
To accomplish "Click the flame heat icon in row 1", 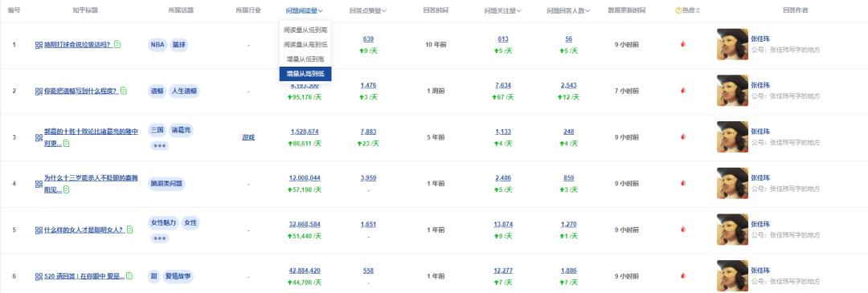I will pos(683,44).
